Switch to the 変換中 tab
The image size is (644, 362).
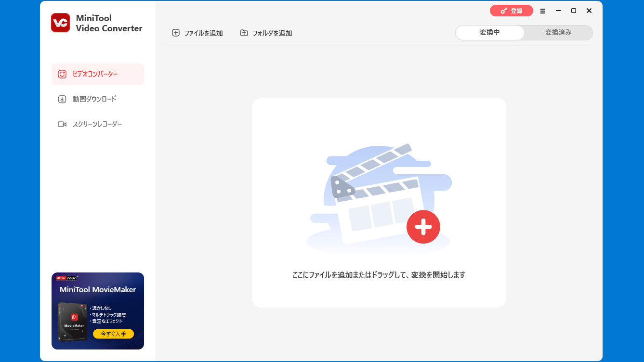tap(490, 33)
